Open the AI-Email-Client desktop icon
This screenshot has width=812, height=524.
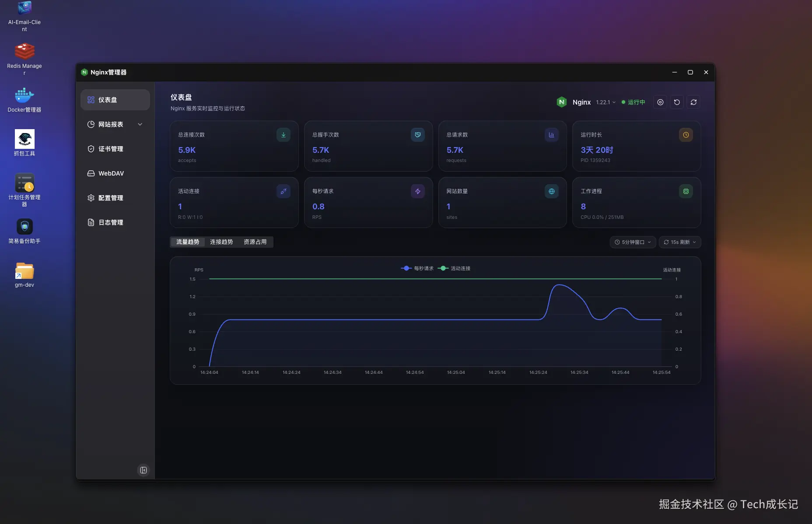coord(24,17)
